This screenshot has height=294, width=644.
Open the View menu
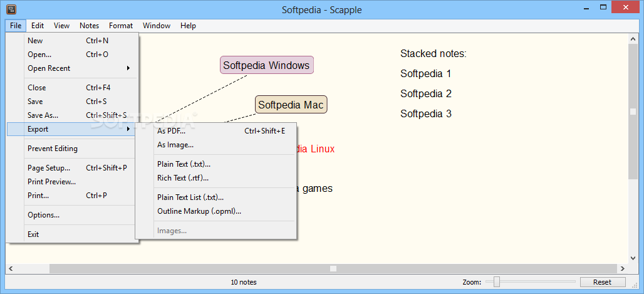click(x=61, y=26)
